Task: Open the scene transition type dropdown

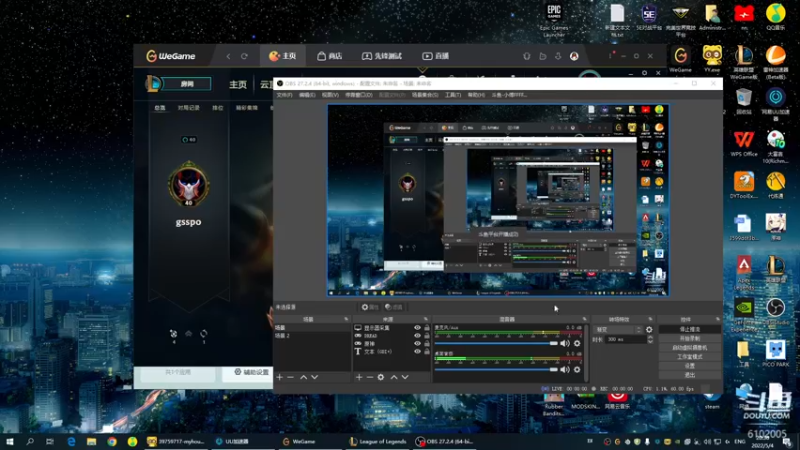Action: coord(618,330)
